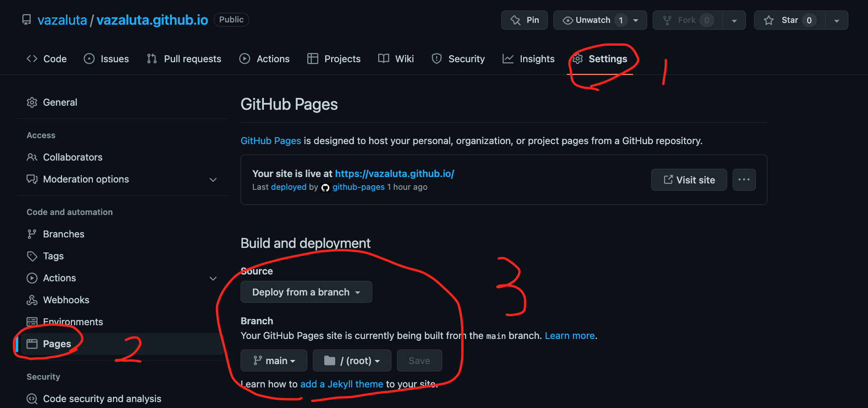The width and height of the screenshot is (868, 408).
Task: Open the Insights tab
Action: [529, 59]
